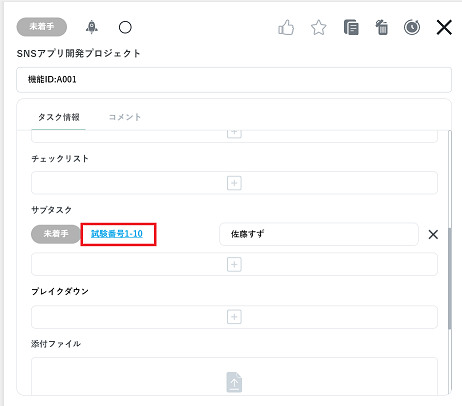Click the 機能ID:A001 title field

click(x=234, y=80)
